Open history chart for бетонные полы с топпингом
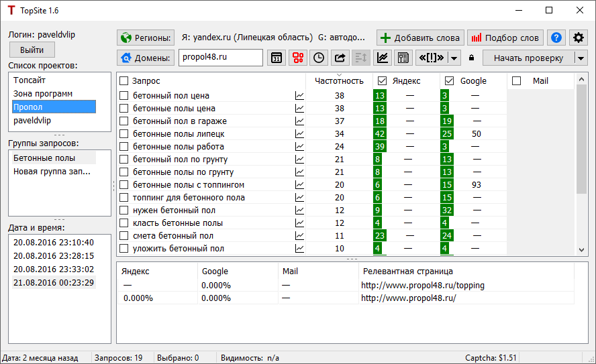Viewport: 596px width, 364px height. click(299, 185)
